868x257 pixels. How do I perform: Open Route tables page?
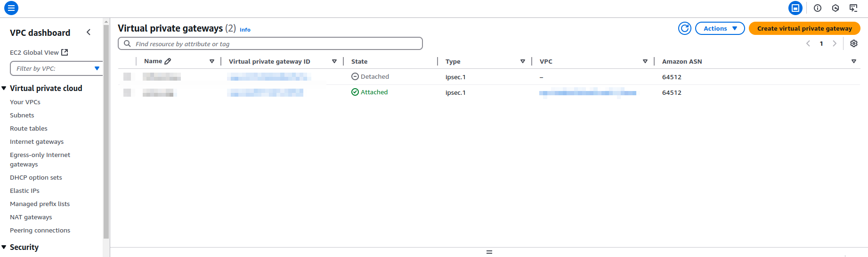29,128
